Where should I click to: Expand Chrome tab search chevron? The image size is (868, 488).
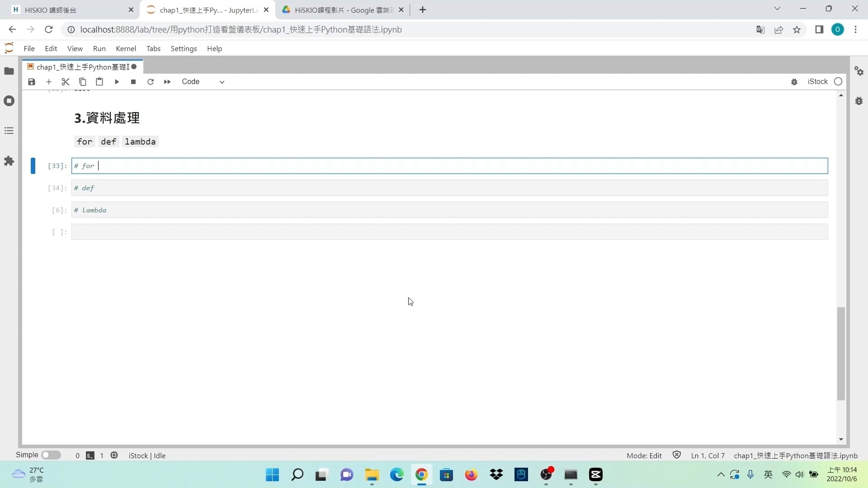(x=777, y=9)
